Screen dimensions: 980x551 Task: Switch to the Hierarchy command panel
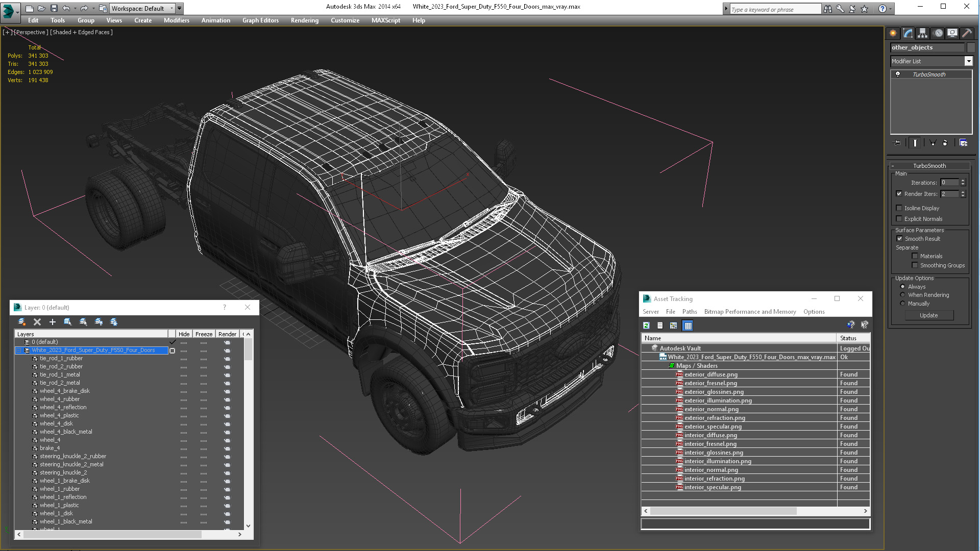click(x=922, y=33)
